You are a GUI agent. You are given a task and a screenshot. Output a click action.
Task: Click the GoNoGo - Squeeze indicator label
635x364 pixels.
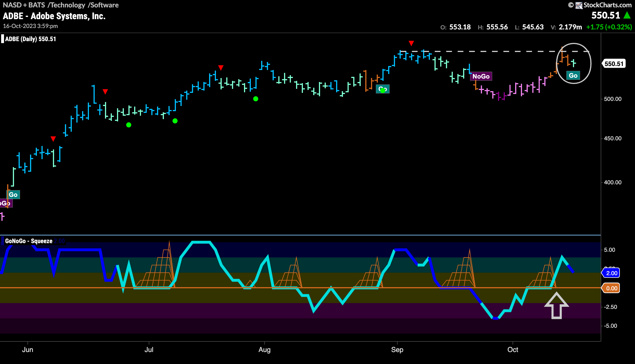coord(29,241)
